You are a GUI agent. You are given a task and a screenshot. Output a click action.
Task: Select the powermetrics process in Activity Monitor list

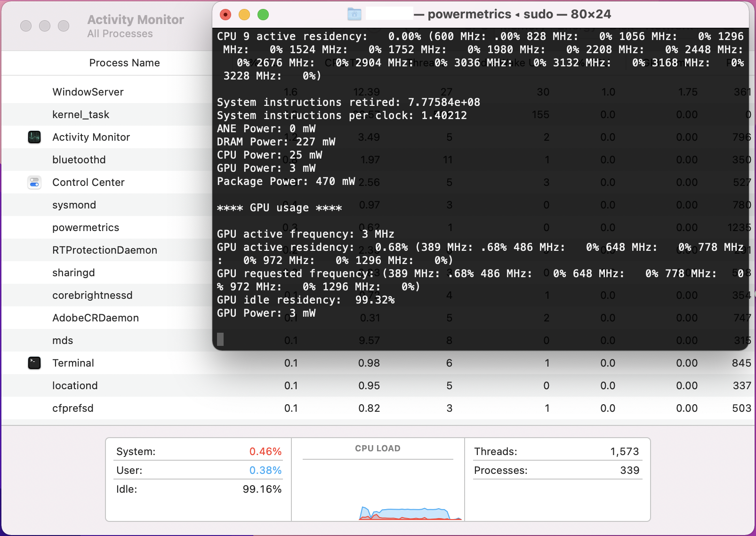coord(86,227)
